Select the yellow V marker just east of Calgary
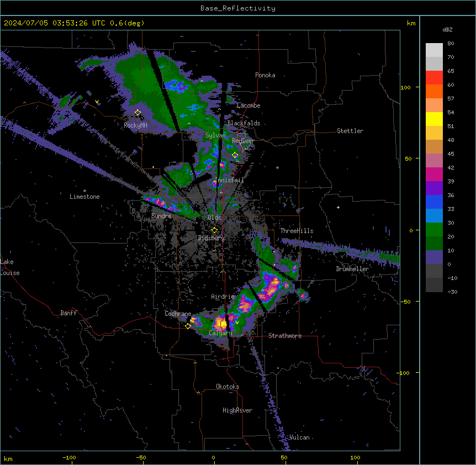The image size is (476, 465). coord(237,323)
